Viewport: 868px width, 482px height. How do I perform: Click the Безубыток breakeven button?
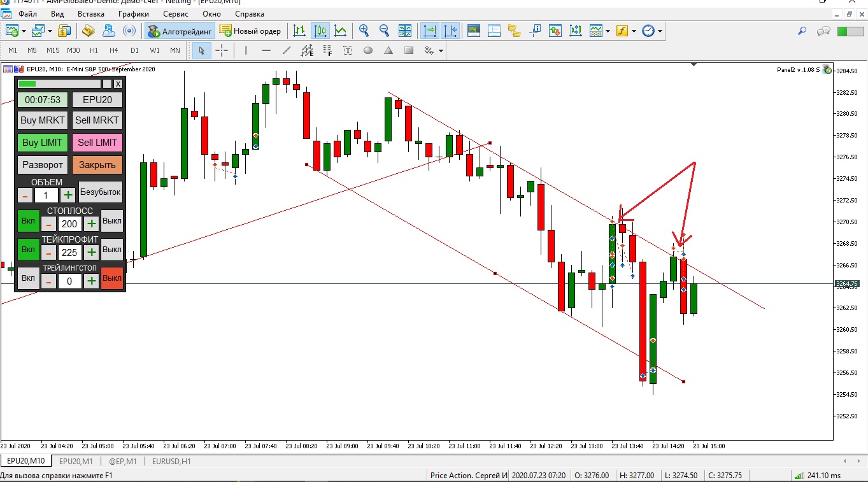pos(101,192)
